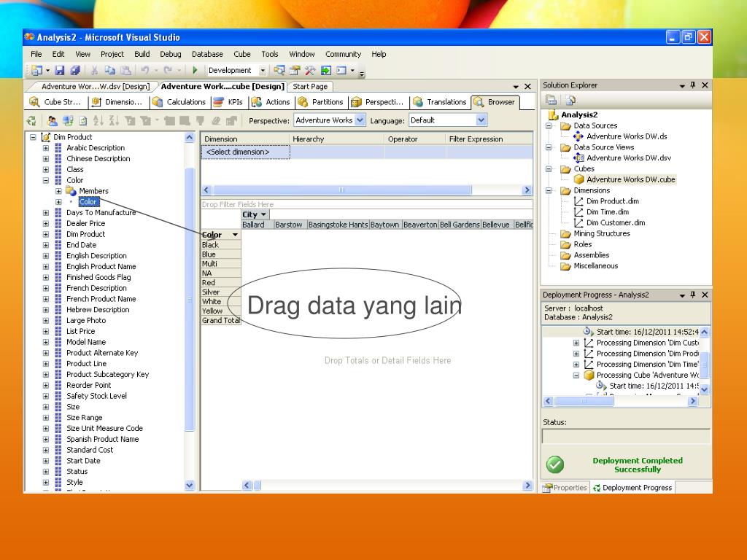The width and height of the screenshot is (747, 560).
Task: Click the Sort Descending Z-A icon
Action: 114,121
